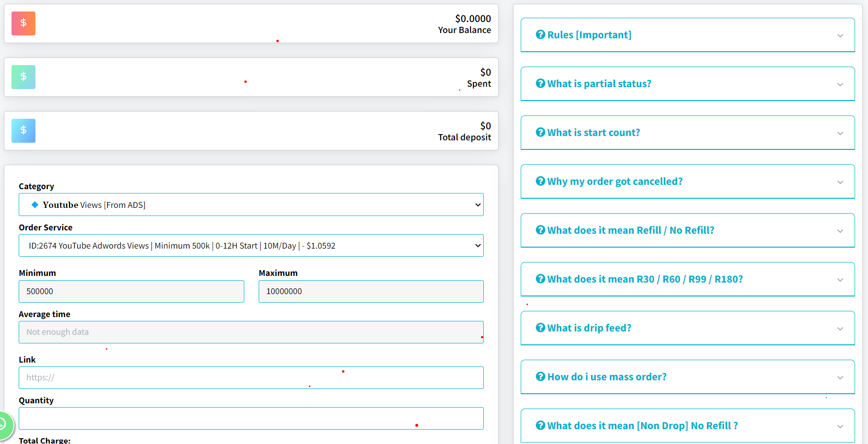Click question icon beside How do i use mass order
The width and height of the screenshot is (868, 444).
(540, 376)
